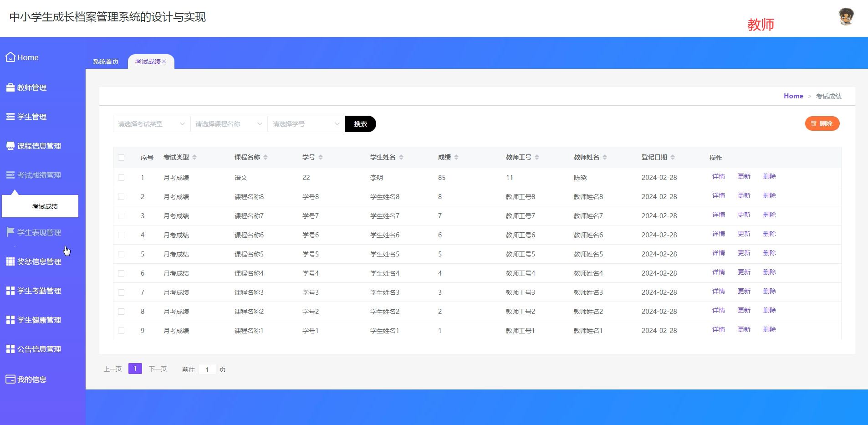Click 更新 for the 课程名称7 row
Image resolution: width=868 pixels, height=425 pixels.
point(744,215)
